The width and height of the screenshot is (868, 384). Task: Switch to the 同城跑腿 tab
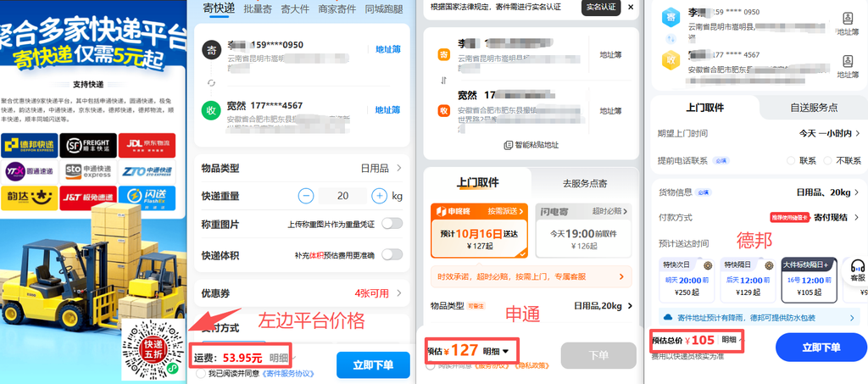pos(384,8)
